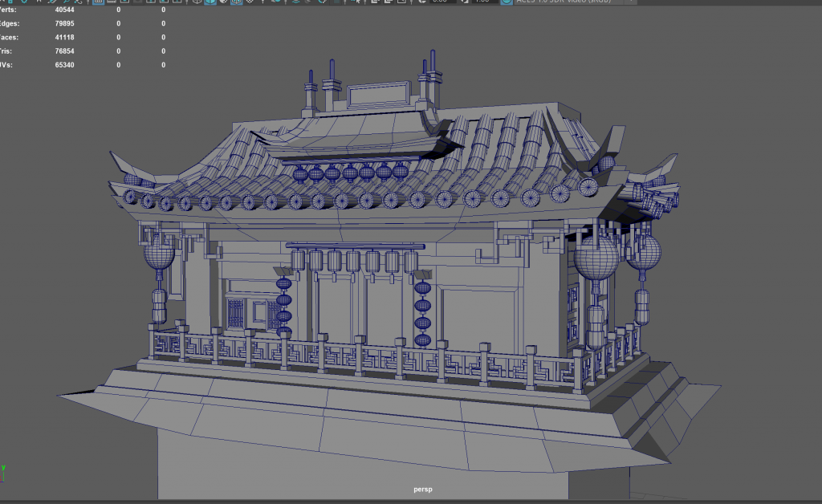This screenshot has height=504, width=822.
Task: Click the Faces count value 41118
Action: click(x=64, y=37)
